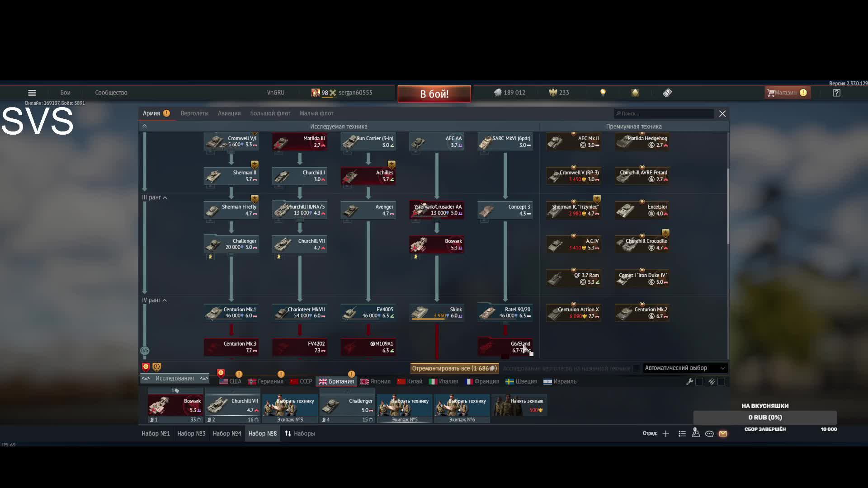Click Отремонтировать все repair button
The image size is (868, 488).
click(454, 368)
